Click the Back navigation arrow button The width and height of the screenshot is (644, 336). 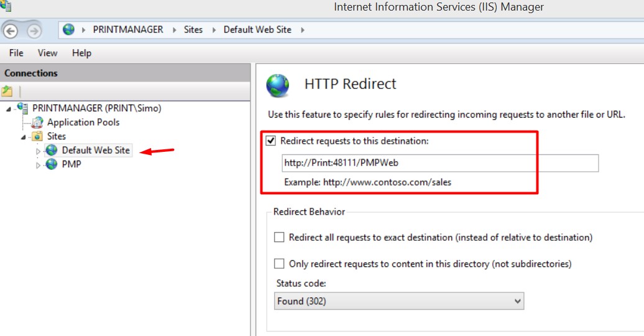coord(11,30)
